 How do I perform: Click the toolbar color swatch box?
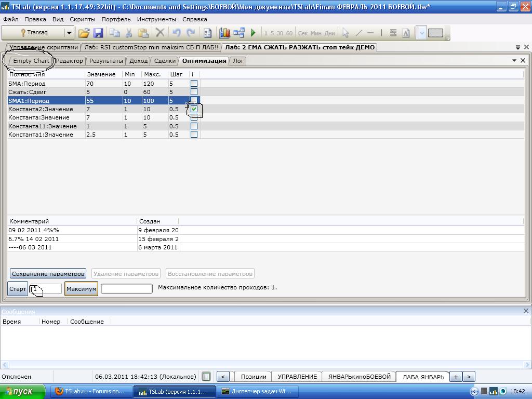click(x=435, y=33)
